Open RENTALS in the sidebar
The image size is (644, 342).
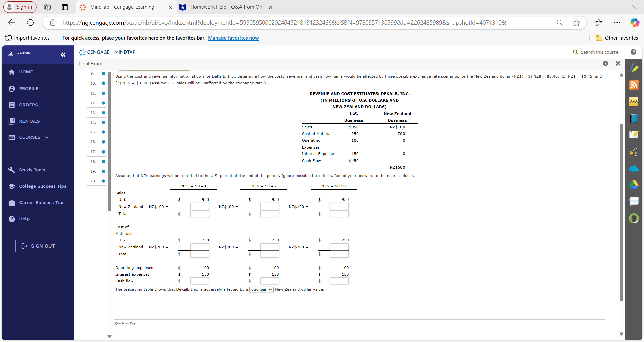tap(29, 121)
